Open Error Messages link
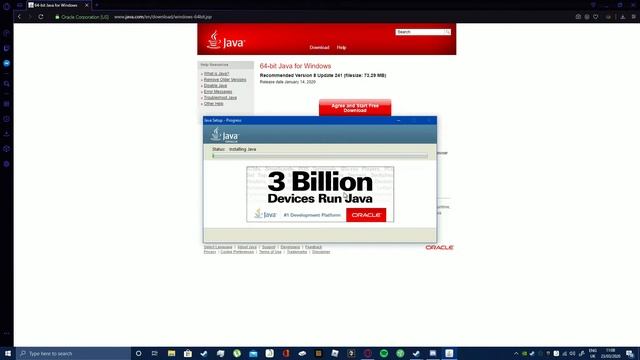 (218, 92)
